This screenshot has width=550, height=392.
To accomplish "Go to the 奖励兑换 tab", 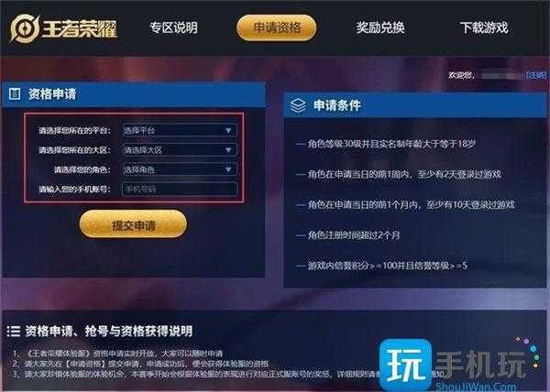I will pos(380,27).
